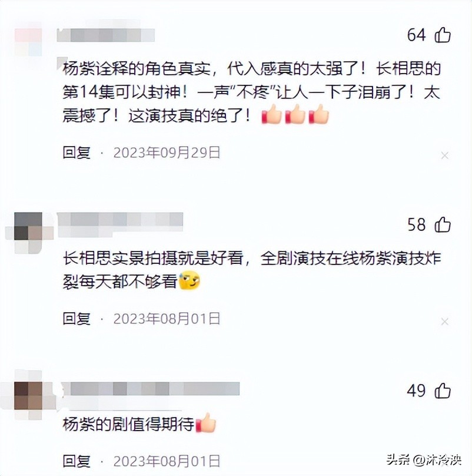Click the 2023年09月29日 timestamp

point(167,153)
